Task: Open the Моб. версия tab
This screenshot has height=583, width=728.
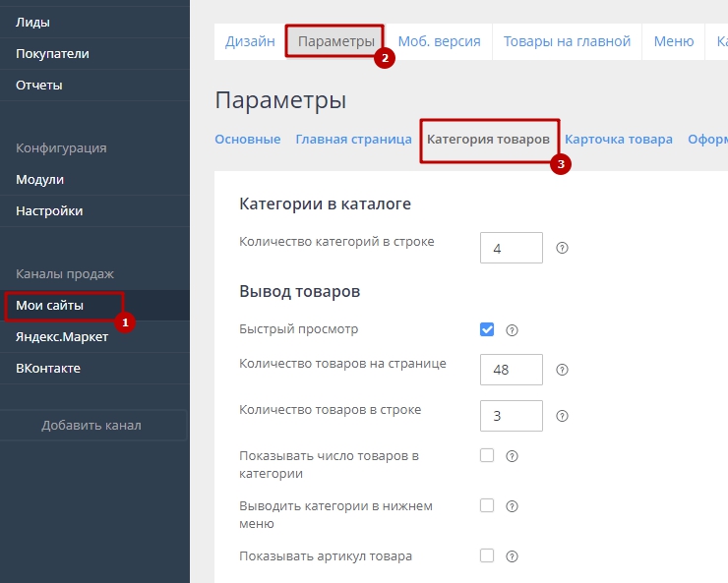Action: (x=439, y=41)
